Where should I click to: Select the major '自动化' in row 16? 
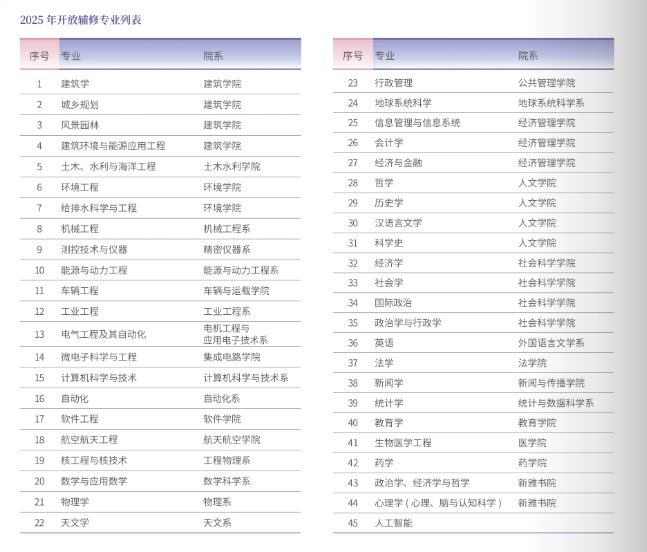pyautogui.click(x=75, y=399)
